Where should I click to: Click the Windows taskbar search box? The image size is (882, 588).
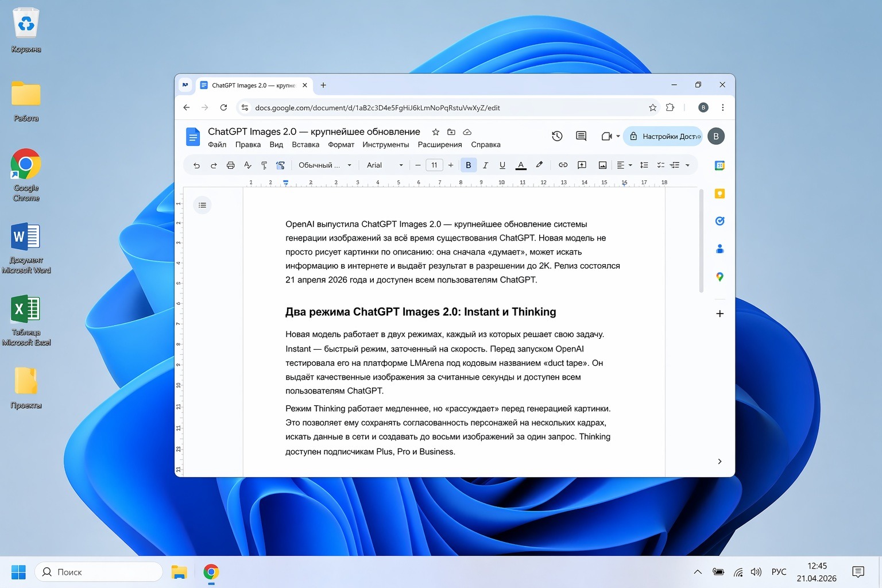(99, 572)
